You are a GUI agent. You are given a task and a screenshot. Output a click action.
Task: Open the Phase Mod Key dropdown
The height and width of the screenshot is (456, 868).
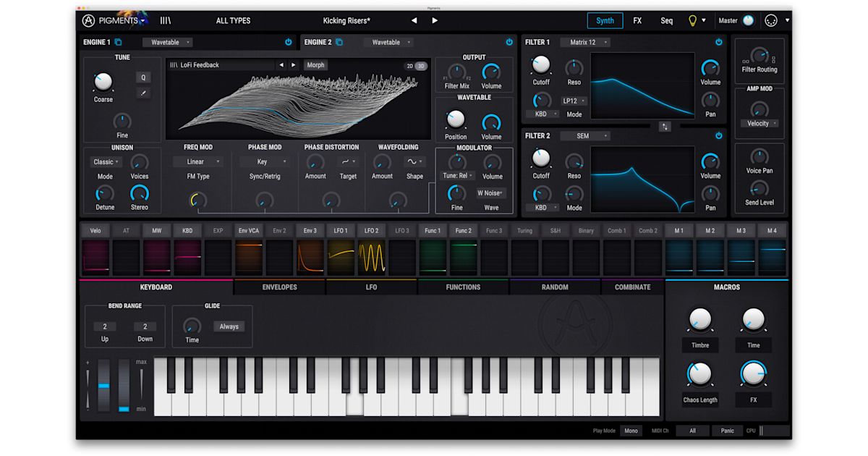click(x=265, y=161)
